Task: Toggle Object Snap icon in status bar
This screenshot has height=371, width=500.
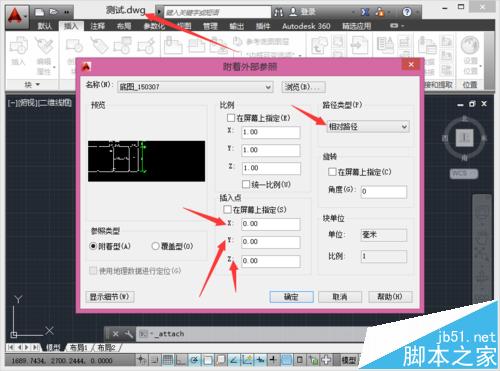Action: [207, 360]
